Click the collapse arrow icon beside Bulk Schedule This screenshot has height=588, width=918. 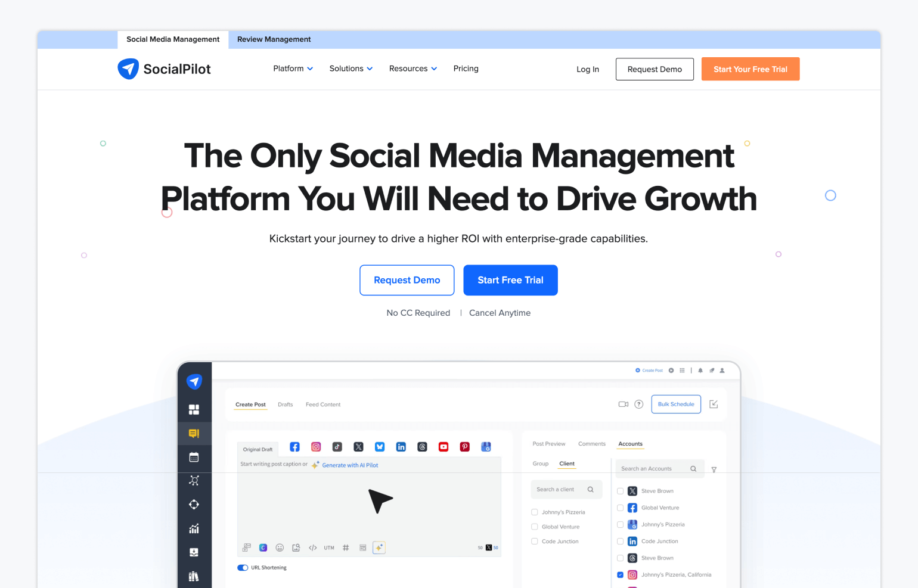pos(714,404)
